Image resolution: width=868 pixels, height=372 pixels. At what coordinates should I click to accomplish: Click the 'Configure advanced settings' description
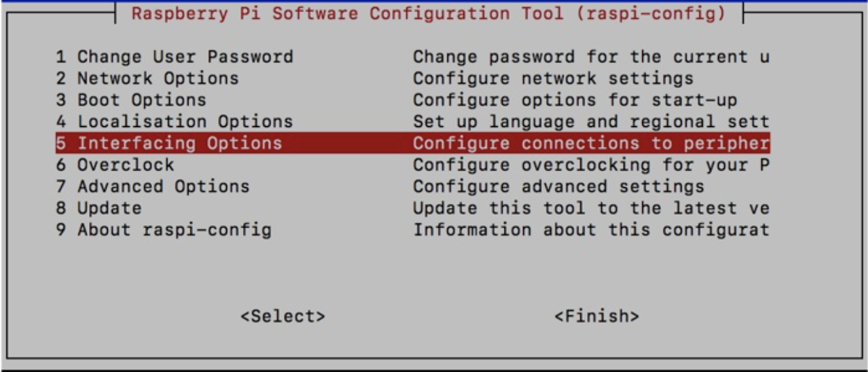[x=558, y=187]
